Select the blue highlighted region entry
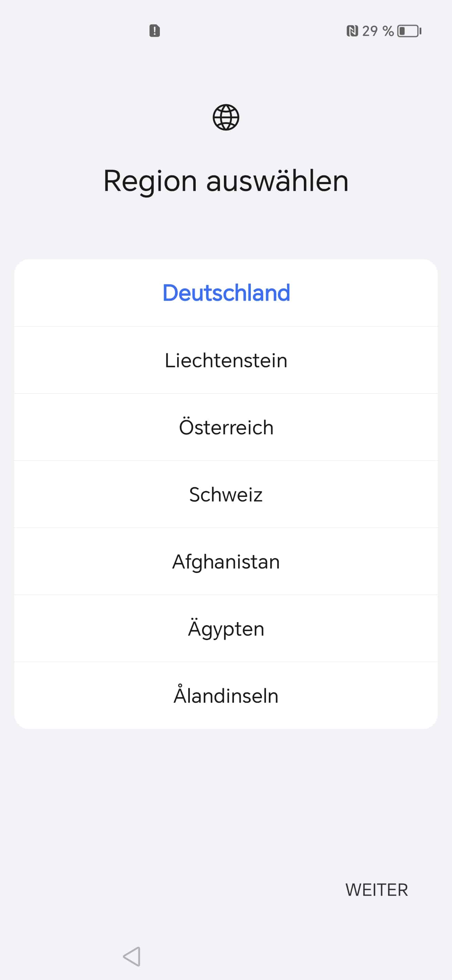Image resolution: width=452 pixels, height=980 pixels. coord(226,292)
